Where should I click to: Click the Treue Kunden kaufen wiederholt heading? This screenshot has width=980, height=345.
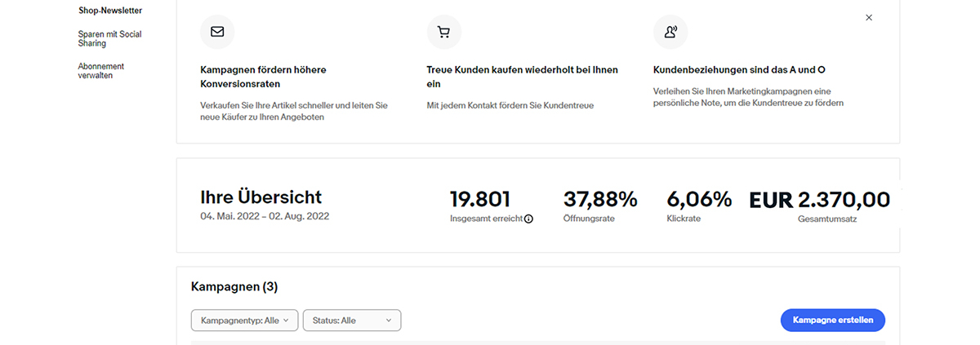(523, 77)
